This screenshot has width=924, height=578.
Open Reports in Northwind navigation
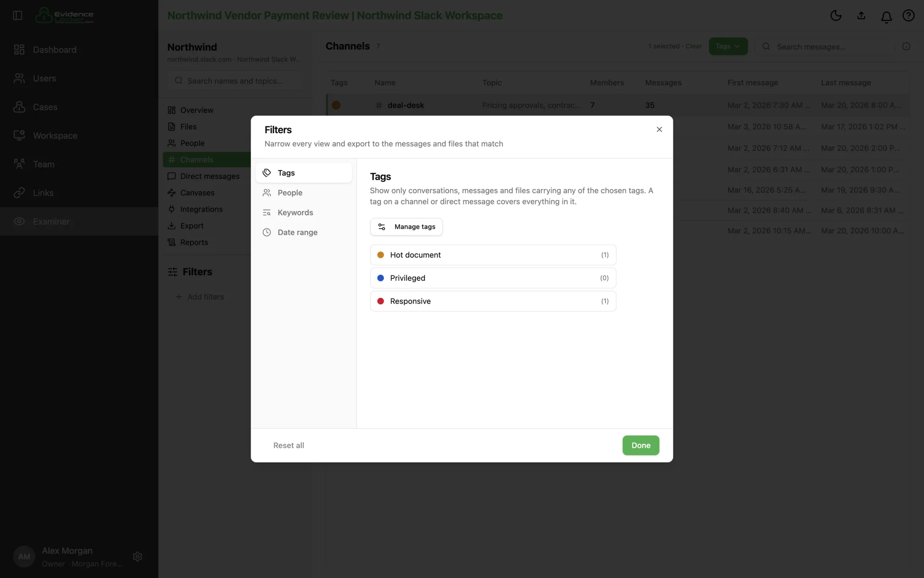tap(207, 242)
